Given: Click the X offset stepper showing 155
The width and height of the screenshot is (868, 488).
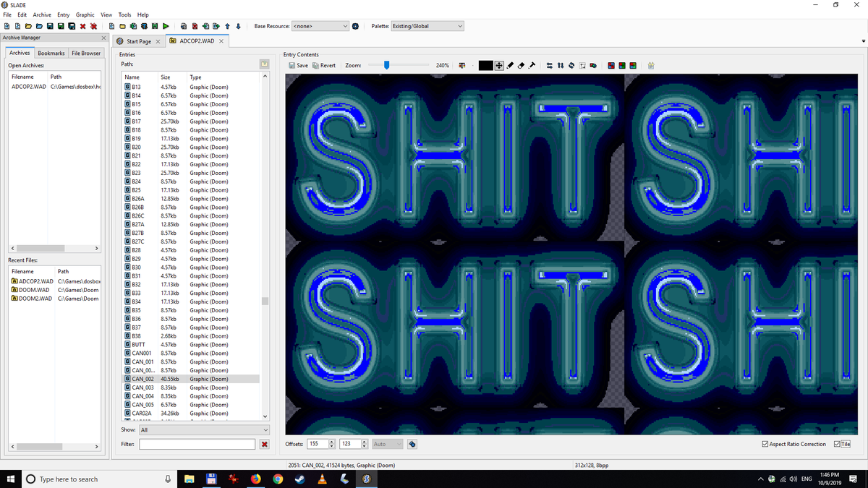Looking at the screenshot, I should [x=321, y=444].
